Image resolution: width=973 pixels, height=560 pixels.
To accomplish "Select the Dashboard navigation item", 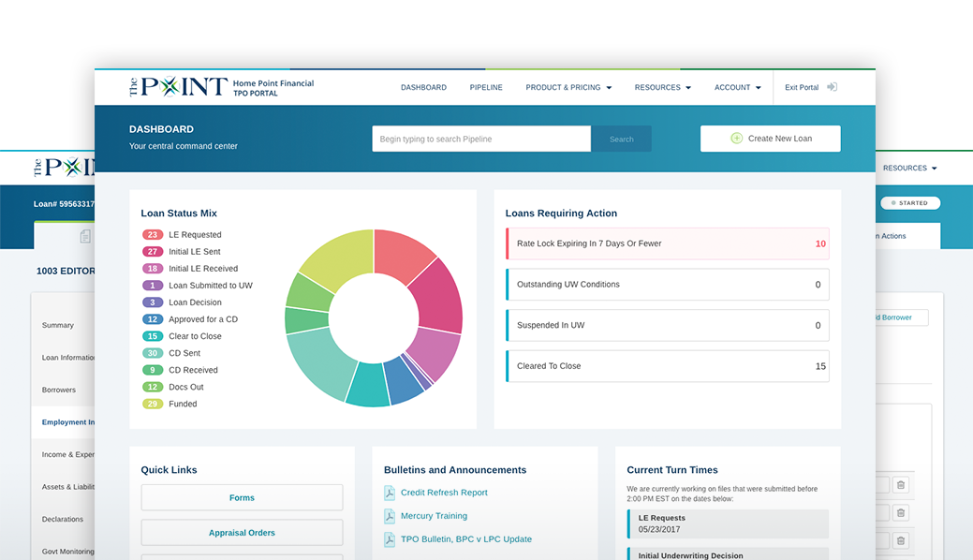I will (x=423, y=88).
